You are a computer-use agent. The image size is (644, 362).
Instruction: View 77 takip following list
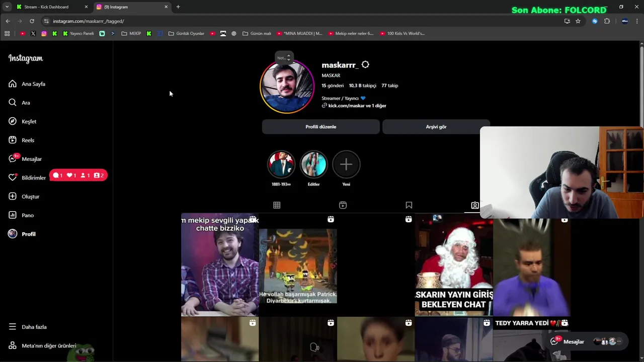tap(389, 85)
